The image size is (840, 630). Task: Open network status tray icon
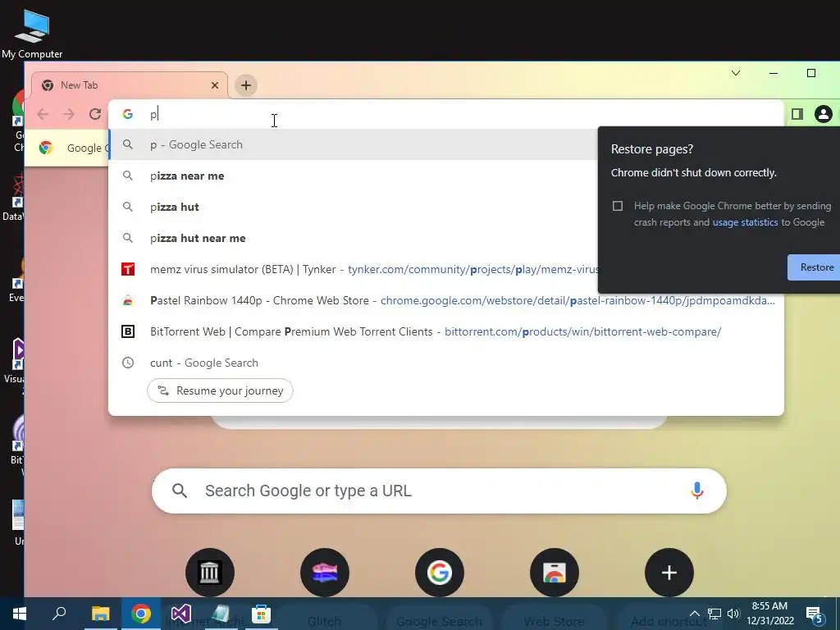(714, 614)
